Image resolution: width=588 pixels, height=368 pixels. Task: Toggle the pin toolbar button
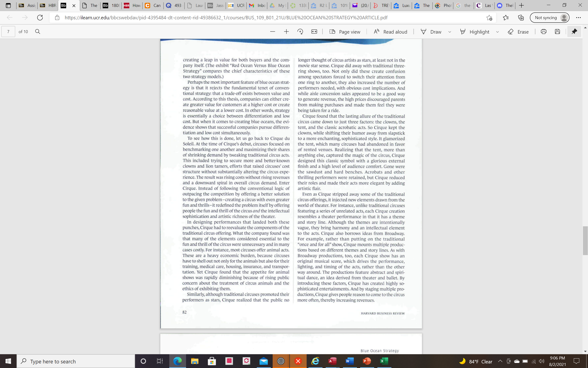(x=574, y=32)
